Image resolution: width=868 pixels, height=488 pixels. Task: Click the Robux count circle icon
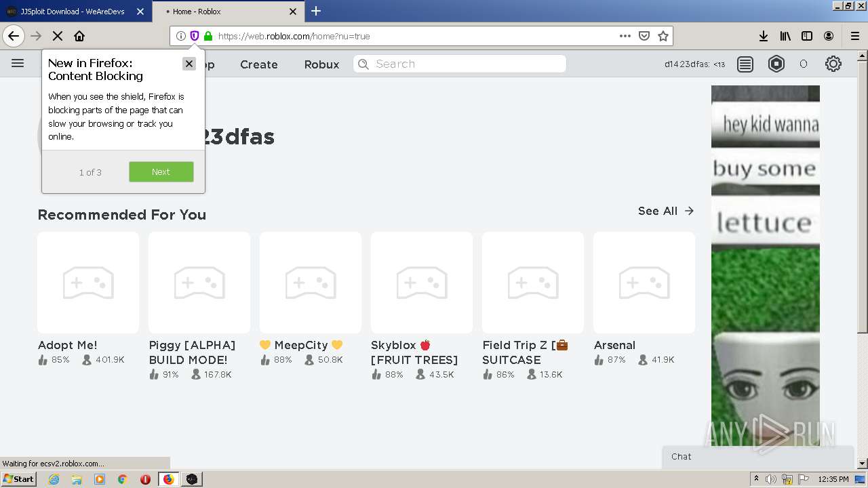[804, 64]
